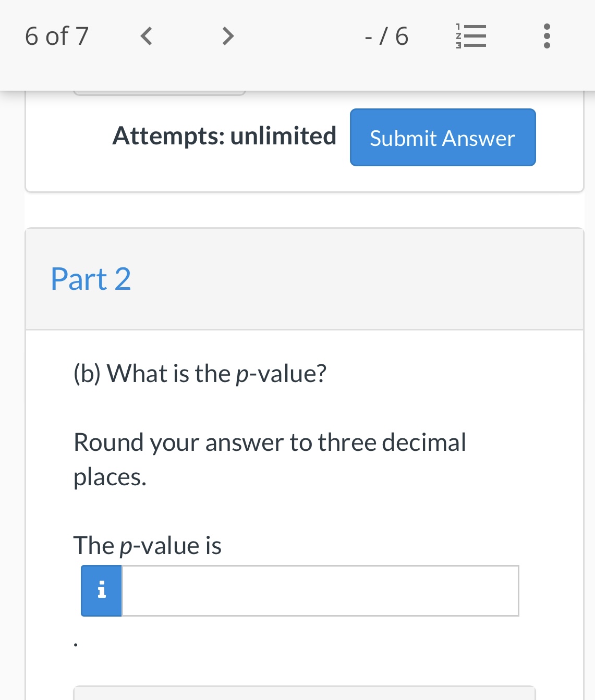Viewport: 595px width, 700px height.
Task: Open the assignment options via vertical dots
Action: [547, 36]
